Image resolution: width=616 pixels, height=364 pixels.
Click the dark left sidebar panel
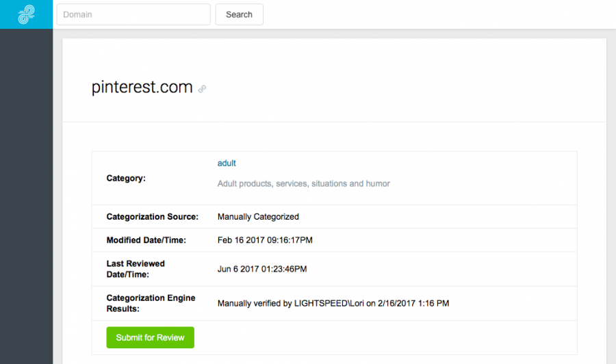tap(26, 196)
